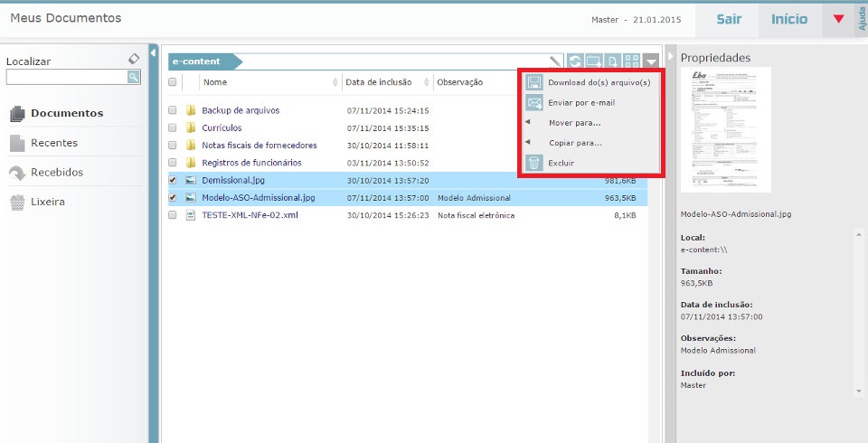
Task: Collapse the actions dropdown arrow in the toolbar
Action: coord(653,61)
